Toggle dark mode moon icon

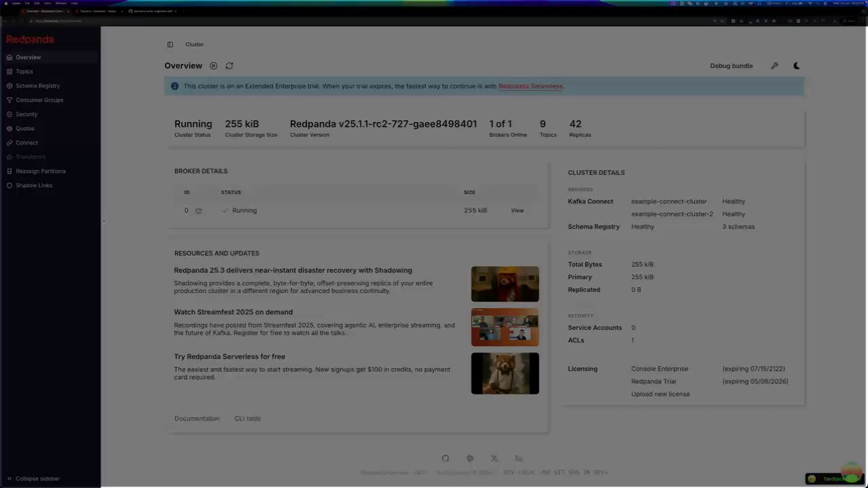click(797, 66)
